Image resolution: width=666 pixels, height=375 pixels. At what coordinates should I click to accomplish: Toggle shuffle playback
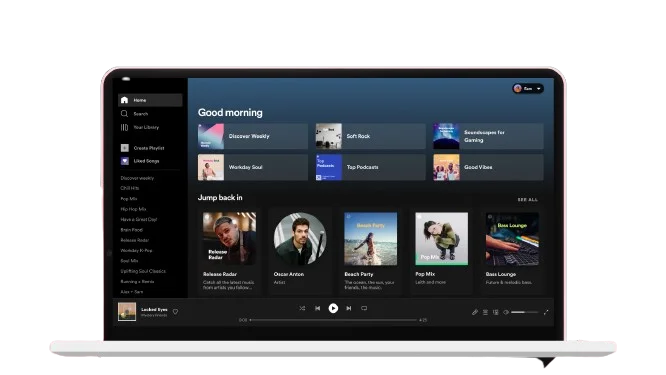click(302, 308)
